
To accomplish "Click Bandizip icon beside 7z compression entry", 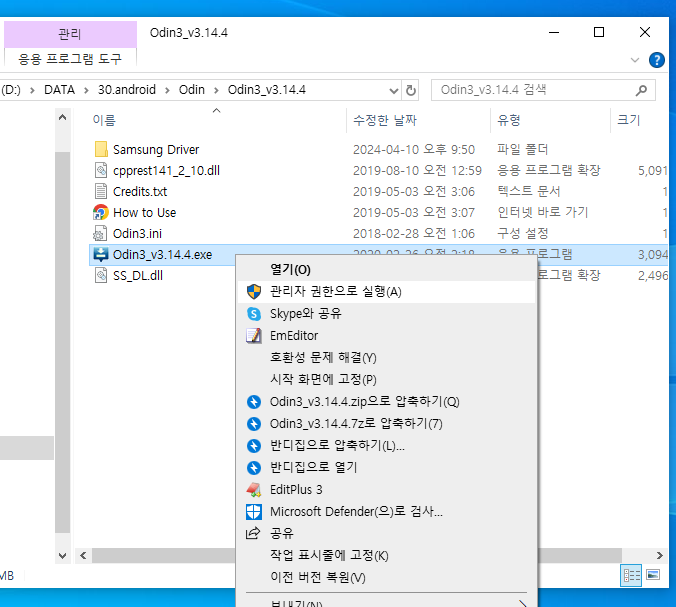I will tap(254, 424).
